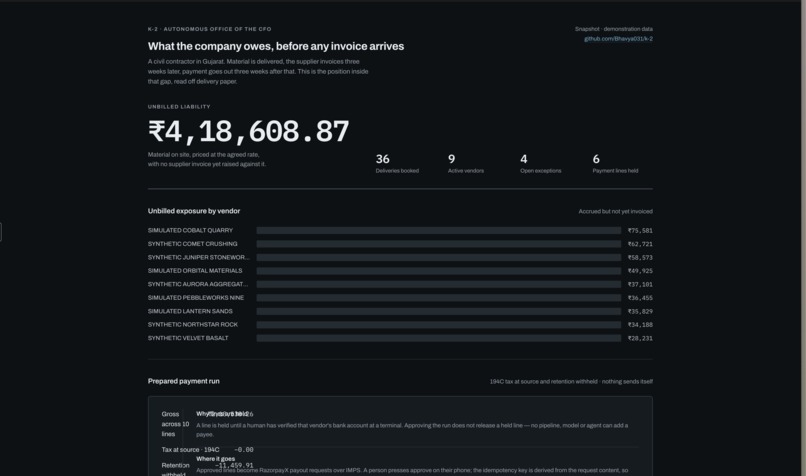Click the "Material on site, priced at the agreed rate" description

coord(207,159)
